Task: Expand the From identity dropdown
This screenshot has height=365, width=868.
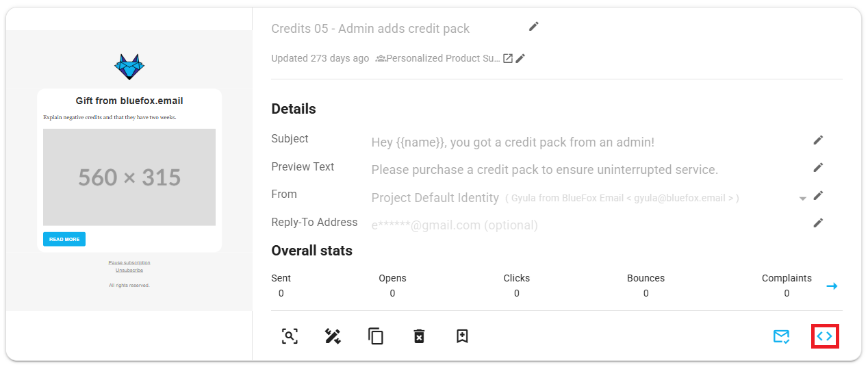Action: tap(803, 199)
